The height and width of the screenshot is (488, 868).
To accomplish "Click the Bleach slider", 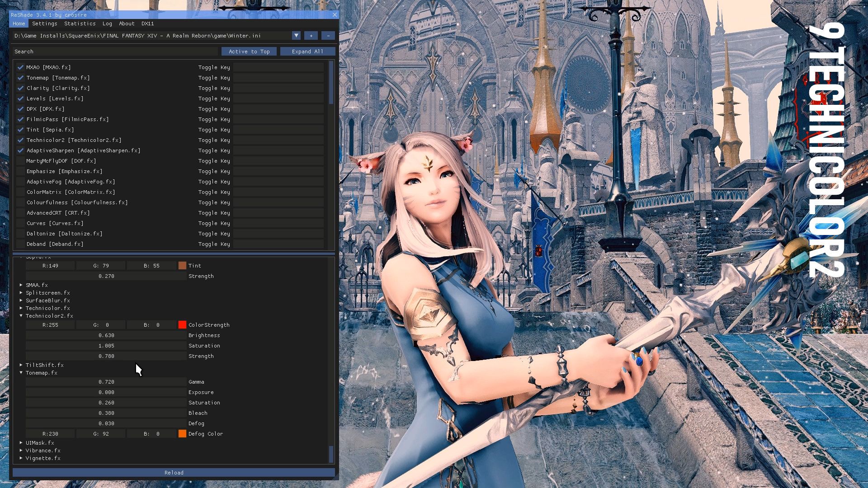I will (x=106, y=413).
